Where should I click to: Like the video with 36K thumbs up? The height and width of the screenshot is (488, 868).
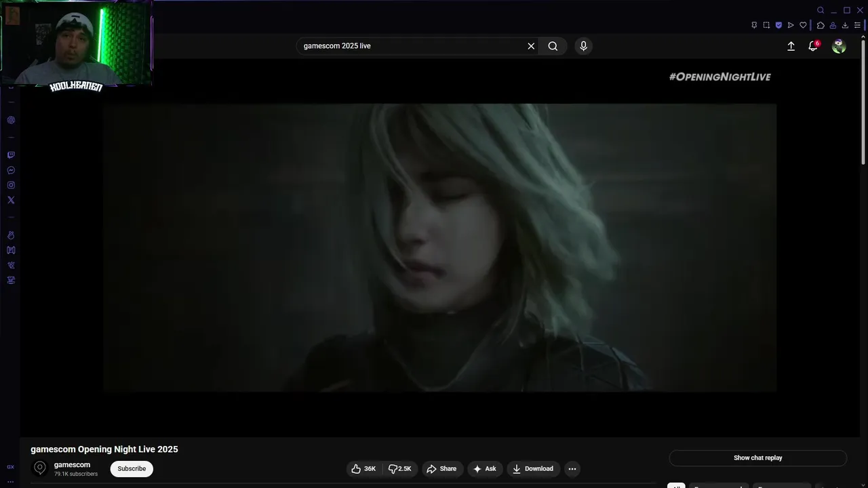pos(364,469)
